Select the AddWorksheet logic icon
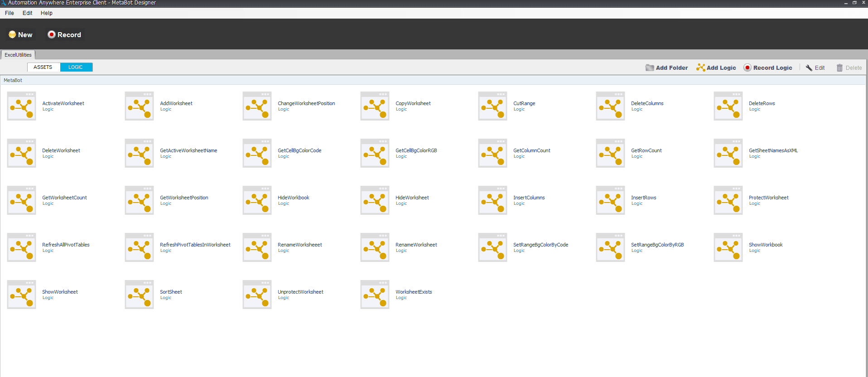Screen dimensions: 868x377 (x=140, y=106)
